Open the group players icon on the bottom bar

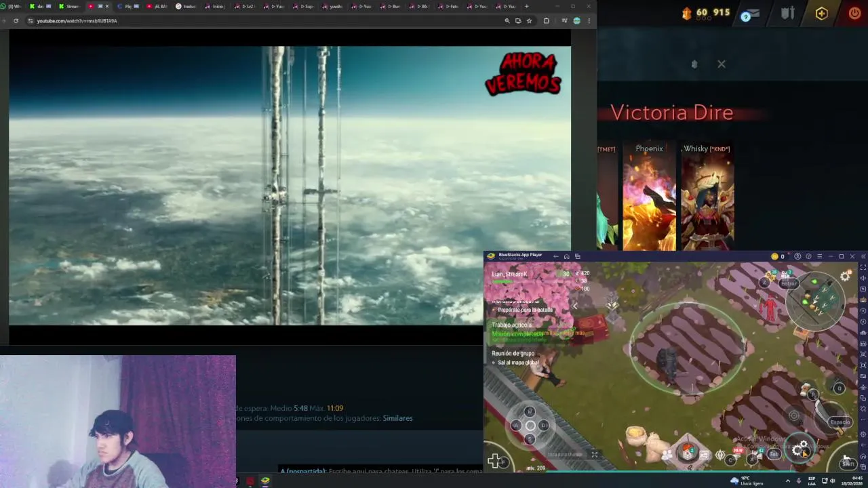point(667,455)
